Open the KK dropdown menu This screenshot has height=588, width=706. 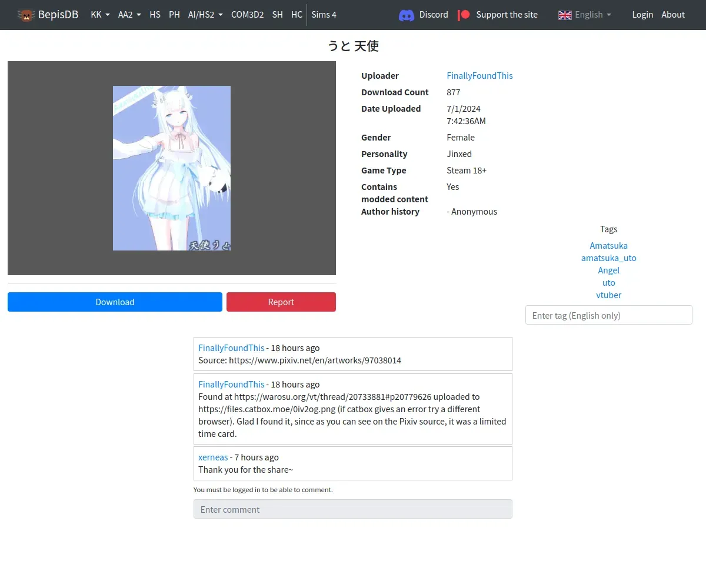pyautogui.click(x=100, y=15)
